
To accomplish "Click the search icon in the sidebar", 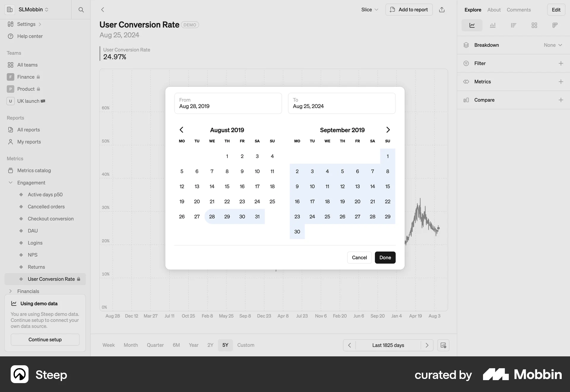I will [81, 10].
